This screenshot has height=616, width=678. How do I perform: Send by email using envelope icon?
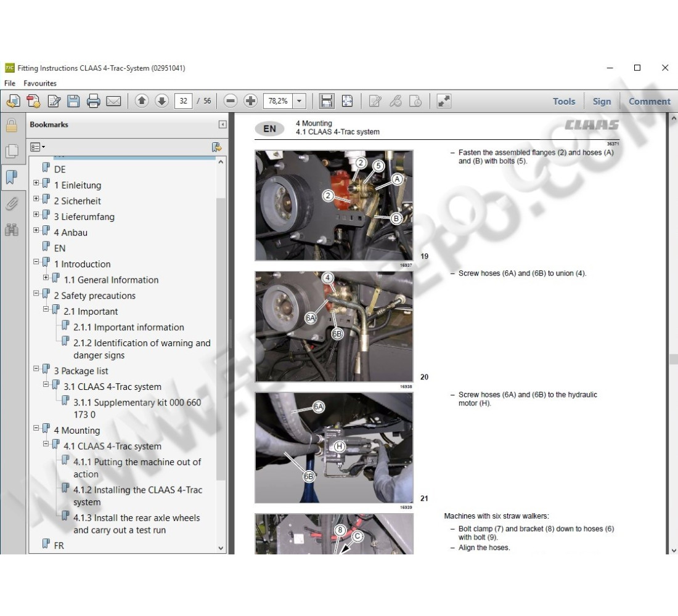pyautogui.click(x=114, y=101)
